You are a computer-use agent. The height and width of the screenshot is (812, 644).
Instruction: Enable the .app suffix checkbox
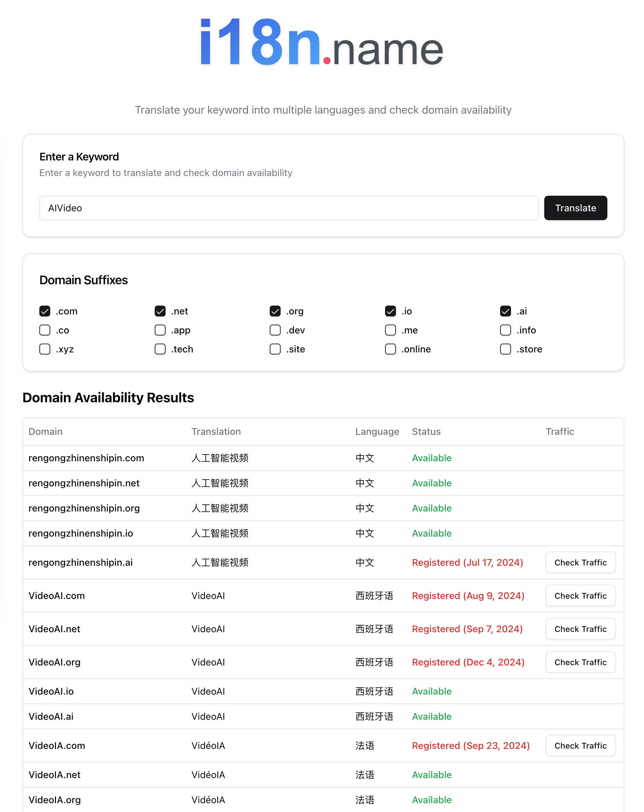tap(160, 330)
